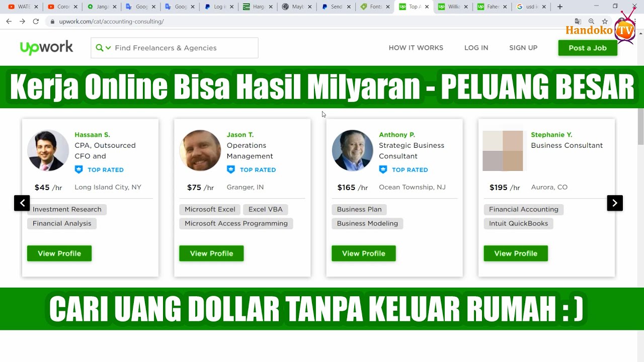This screenshot has width=644, height=362.
Task: Click the translate page icon
Action: pyautogui.click(x=578, y=22)
